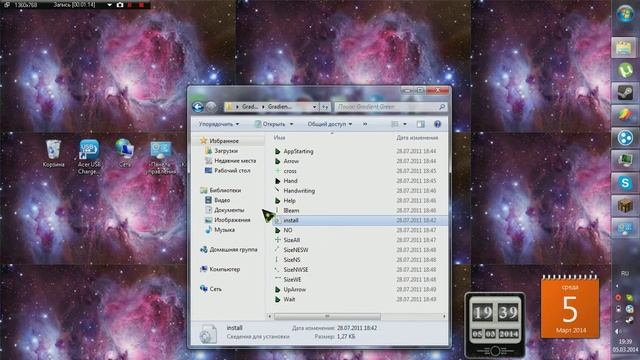This screenshot has height=360, width=640.
Task: Launch uTorrent from the taskbar
Action: tap(624, 70)
